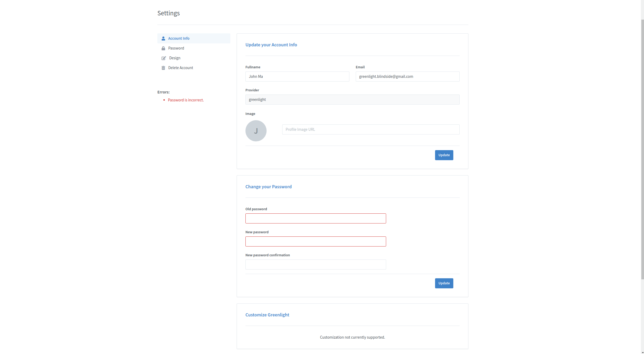
Task: Click the Profile Image URL input
Action: tap(371, 129)
